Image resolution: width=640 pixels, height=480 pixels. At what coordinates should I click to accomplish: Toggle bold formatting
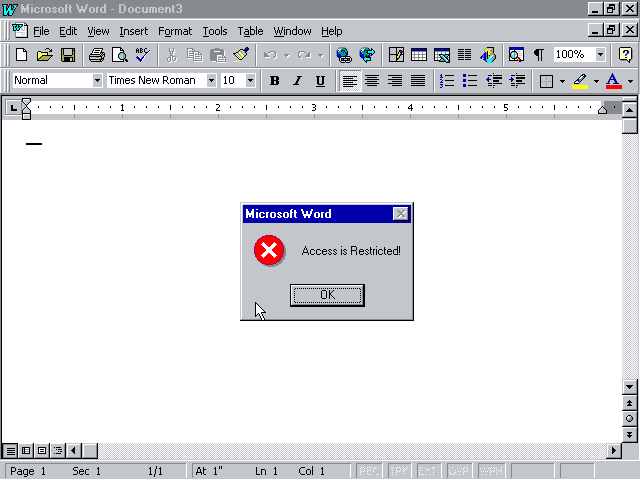[275, 81]
